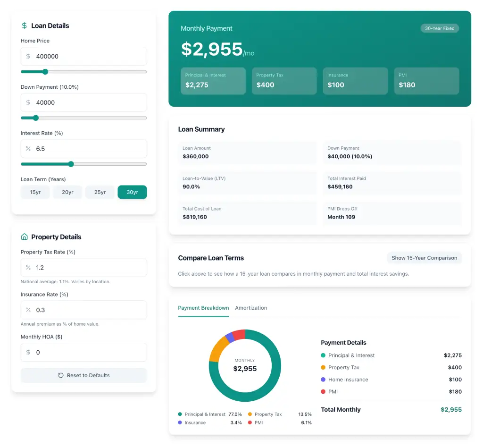Click the Principal & Interest 77.0% legend entry
This screenshot has width=483, height=448.
210,414
